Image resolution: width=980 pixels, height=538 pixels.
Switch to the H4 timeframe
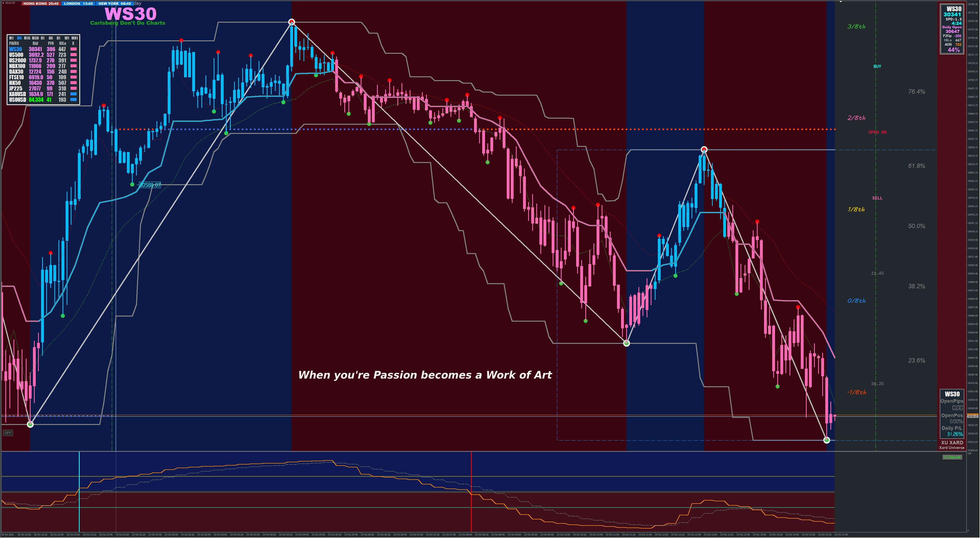(x=51, y=38)
